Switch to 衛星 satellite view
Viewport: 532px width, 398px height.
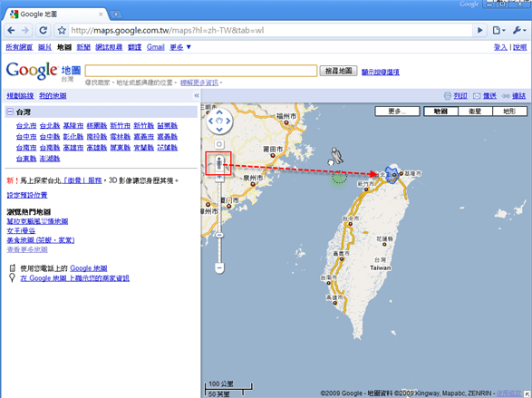pyautogui.click(x=475, y=112)
